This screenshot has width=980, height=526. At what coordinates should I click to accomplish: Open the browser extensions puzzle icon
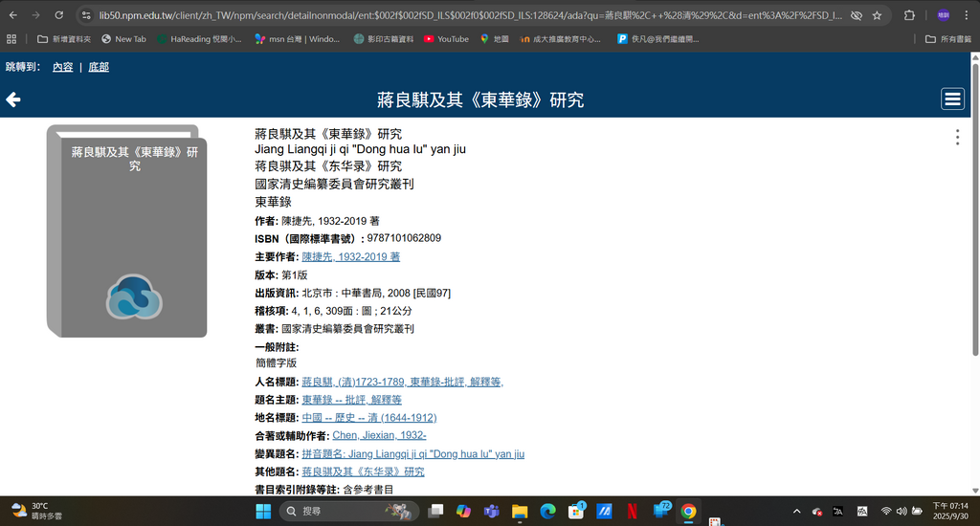click(x=909, y=15)
